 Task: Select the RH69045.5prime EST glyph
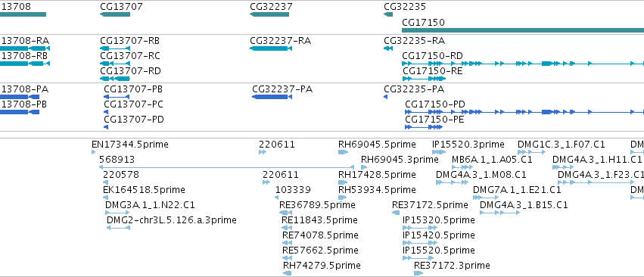tap(344, 152)
